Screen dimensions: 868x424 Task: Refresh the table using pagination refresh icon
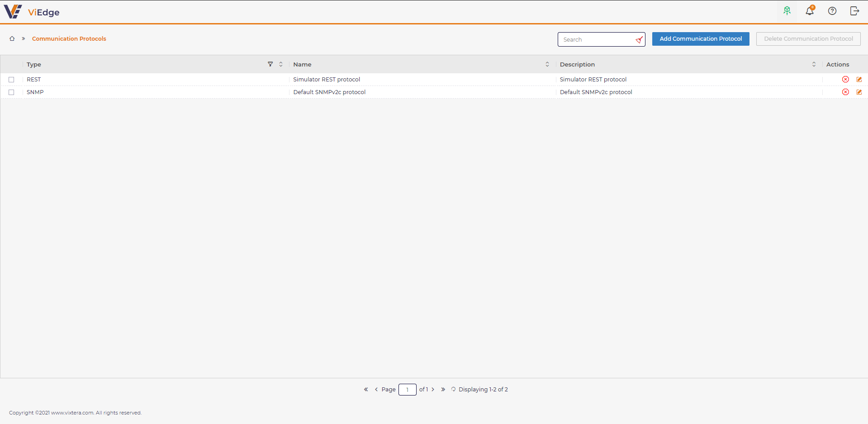(x=453, y=389)
